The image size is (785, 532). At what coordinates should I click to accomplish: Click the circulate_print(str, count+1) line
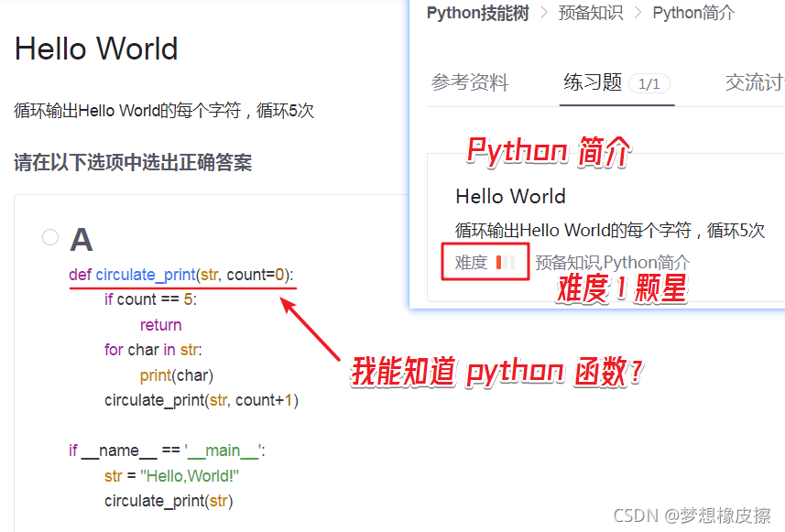pos(202,400)
